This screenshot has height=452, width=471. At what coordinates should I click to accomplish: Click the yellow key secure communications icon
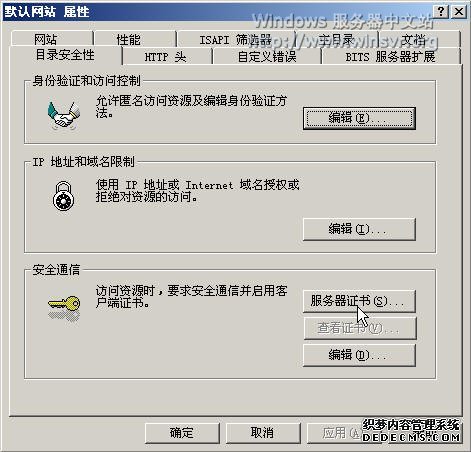pos(64,308)
